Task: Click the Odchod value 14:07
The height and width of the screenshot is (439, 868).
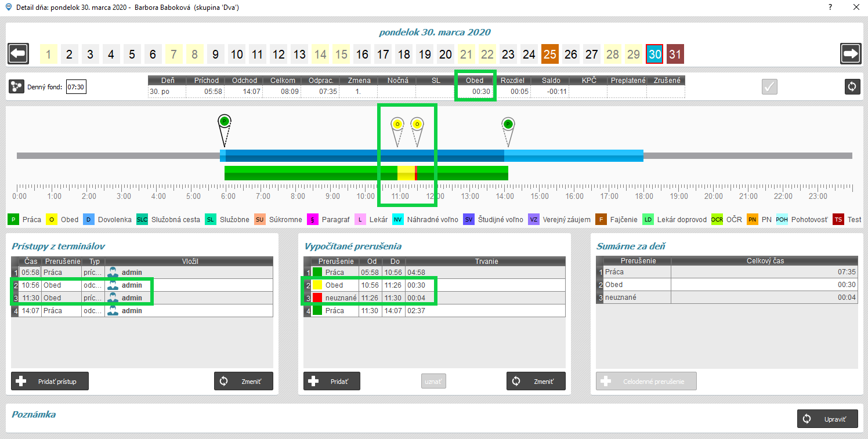Action: point(244,92)
